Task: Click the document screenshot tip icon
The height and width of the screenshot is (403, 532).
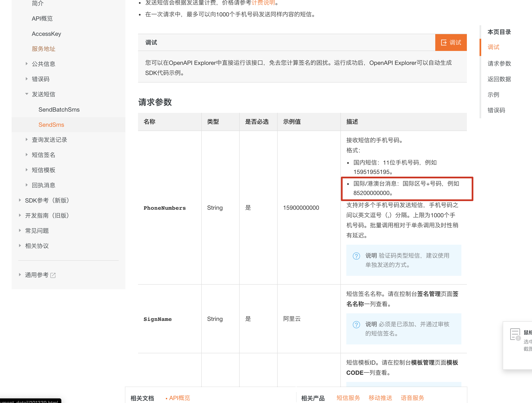Action: pos(515,334)
